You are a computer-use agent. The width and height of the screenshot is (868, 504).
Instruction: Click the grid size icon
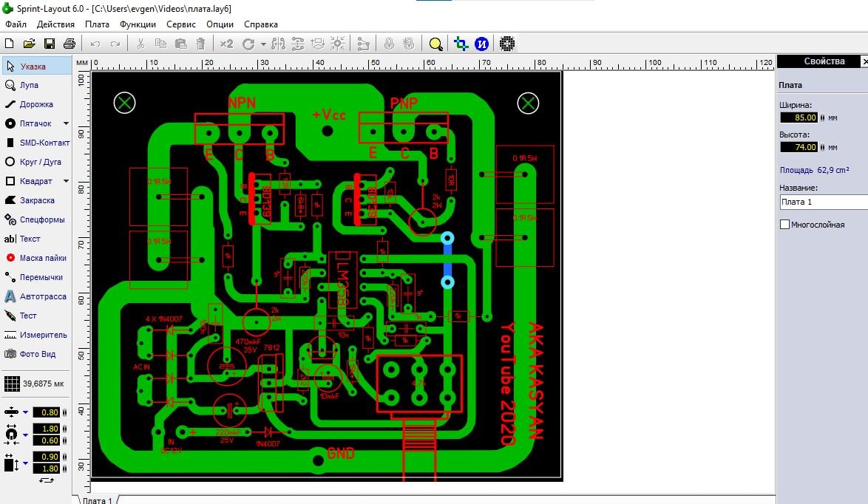coord(12,384)
